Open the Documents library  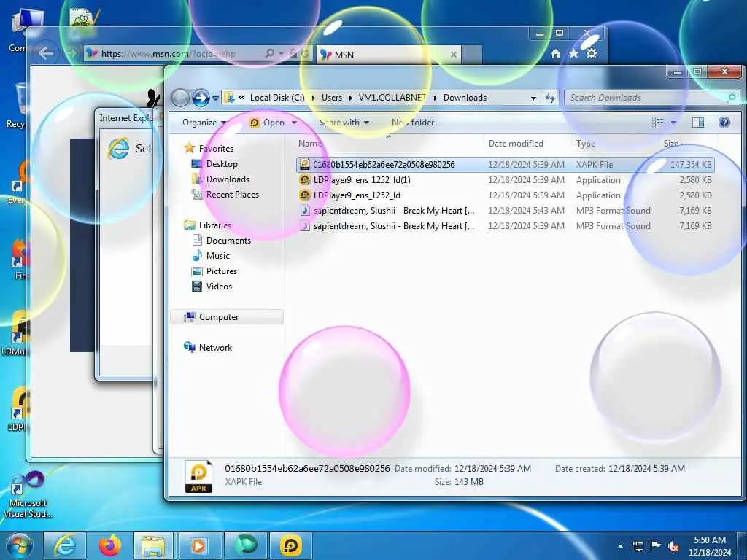click(228, 241)
